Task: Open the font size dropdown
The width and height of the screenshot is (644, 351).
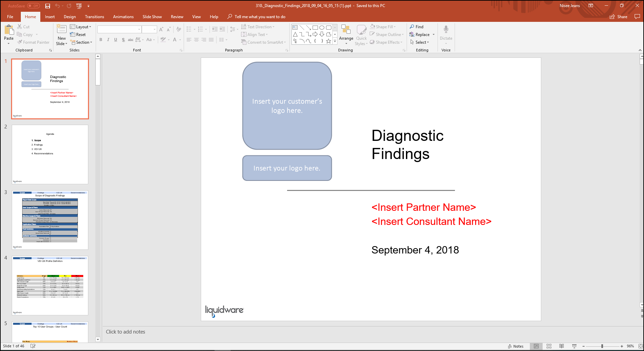Action: pos(154,29)
